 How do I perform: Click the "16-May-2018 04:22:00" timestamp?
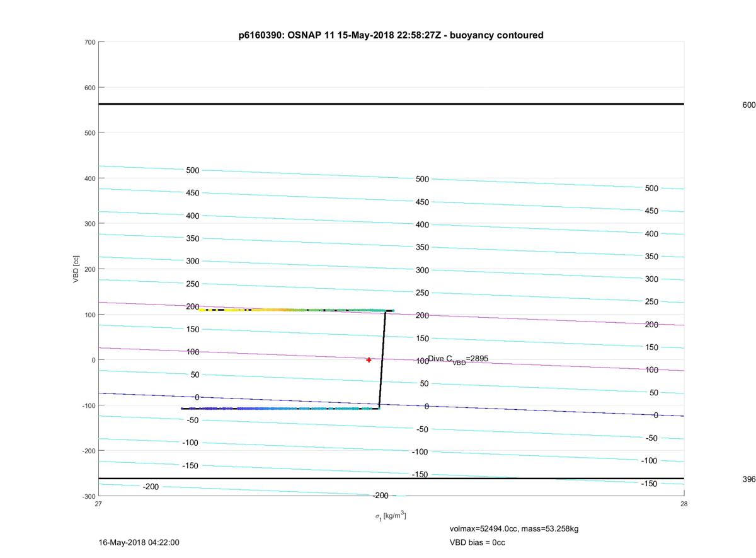click(139, 542)
